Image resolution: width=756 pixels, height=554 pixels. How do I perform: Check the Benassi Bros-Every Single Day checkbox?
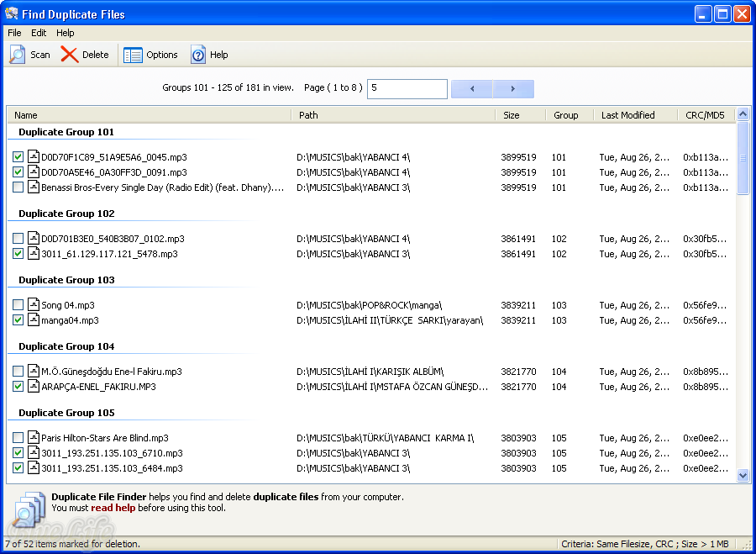tap(18, 187)
